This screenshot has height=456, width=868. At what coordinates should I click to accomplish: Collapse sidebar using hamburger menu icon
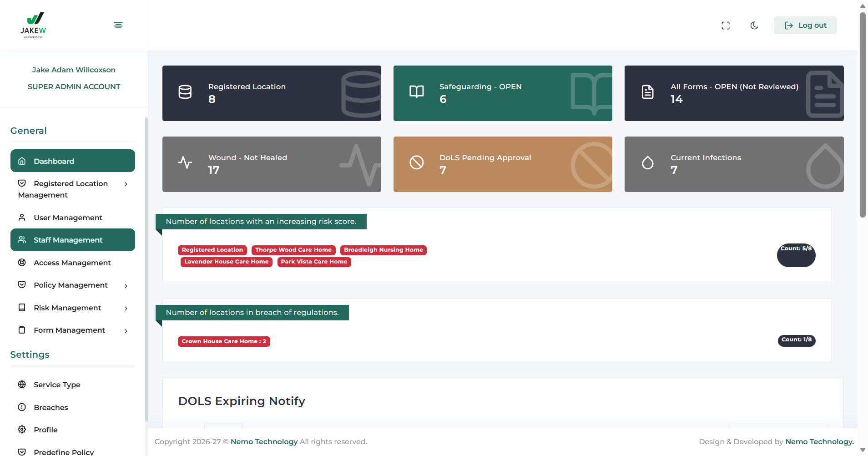click(x=118, y=25)
